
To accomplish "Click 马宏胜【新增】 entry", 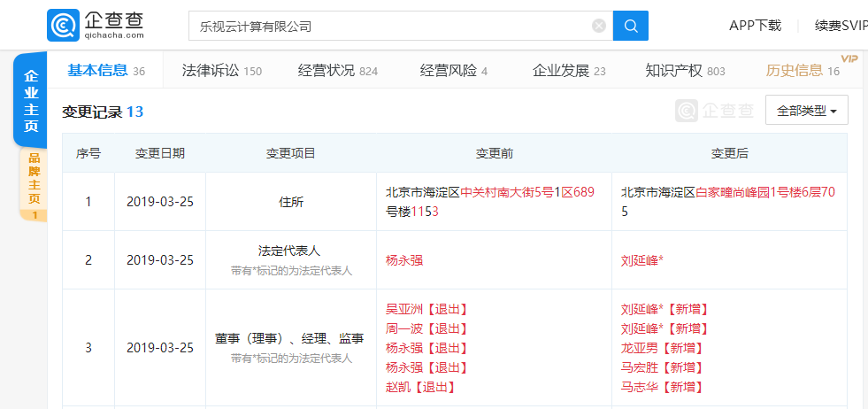I will [662, 367].
